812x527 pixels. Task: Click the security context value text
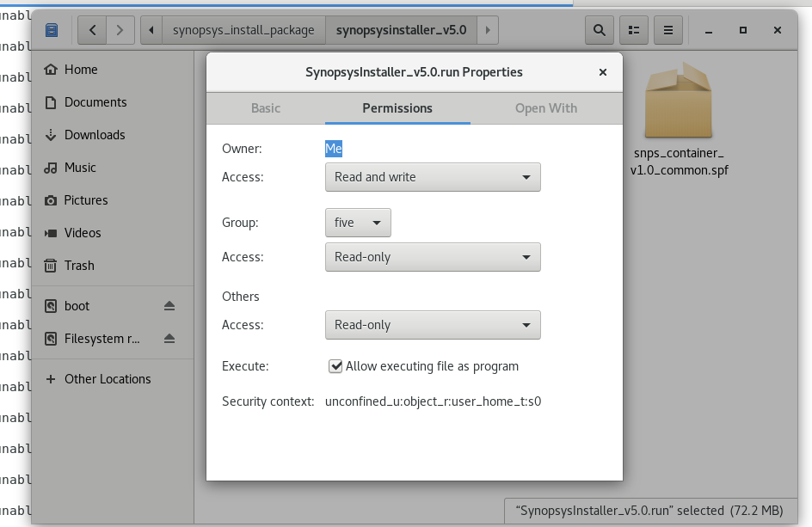click(433, 401)
